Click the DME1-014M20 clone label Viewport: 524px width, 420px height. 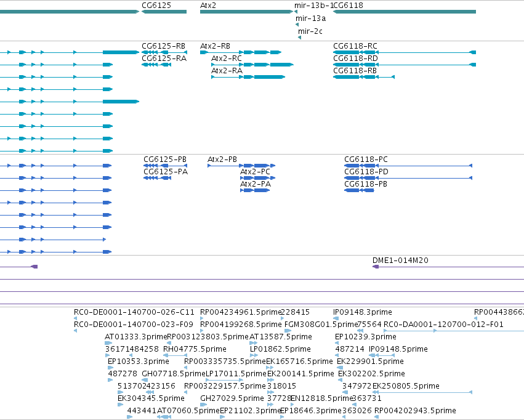coord(400,260)
